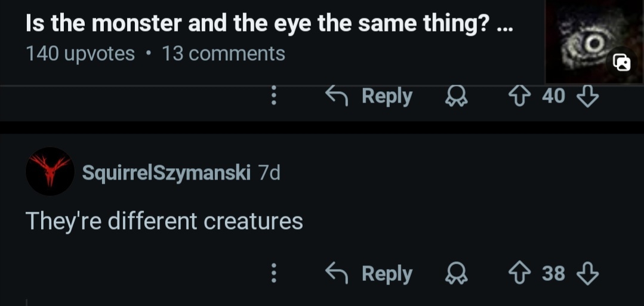644x306 pixels.
Task: Upvote the comment with 40 points
Action: pyautogui.click(x=520, y=95)
